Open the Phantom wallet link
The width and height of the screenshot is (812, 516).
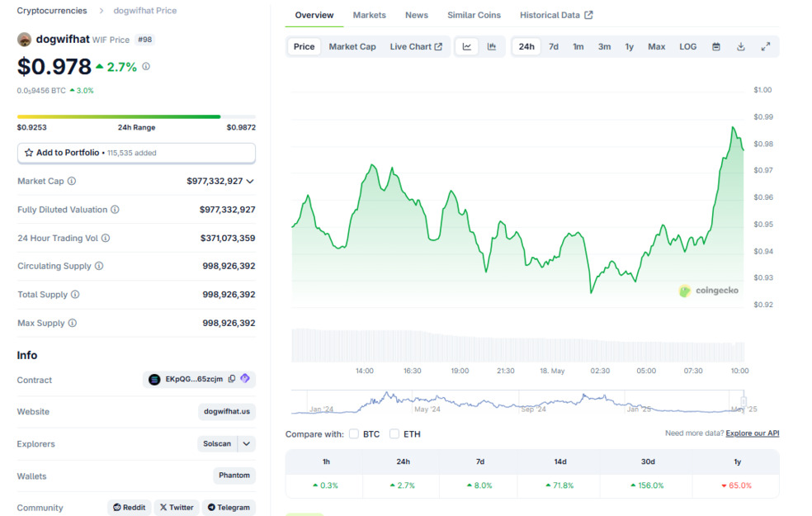pos(234,475)
